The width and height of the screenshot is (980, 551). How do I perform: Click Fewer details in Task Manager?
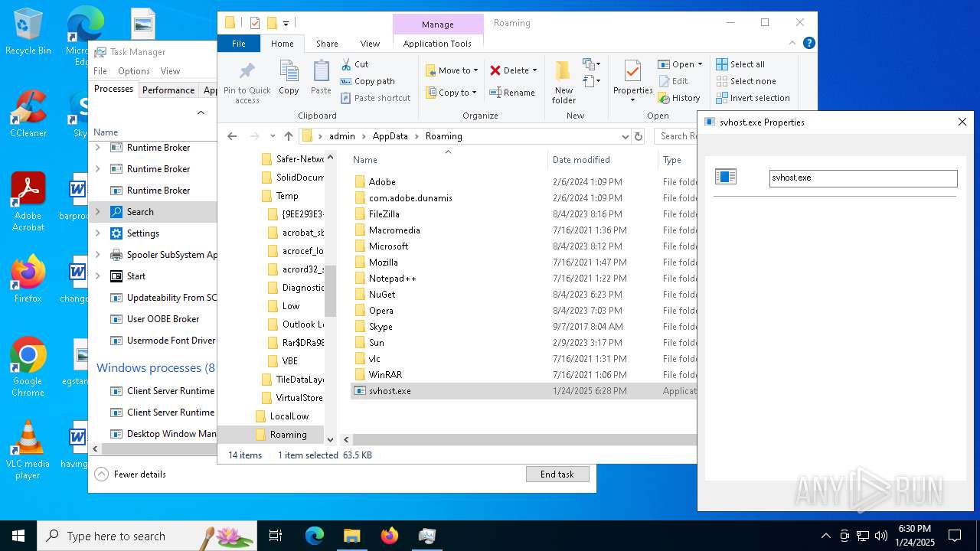131,474
